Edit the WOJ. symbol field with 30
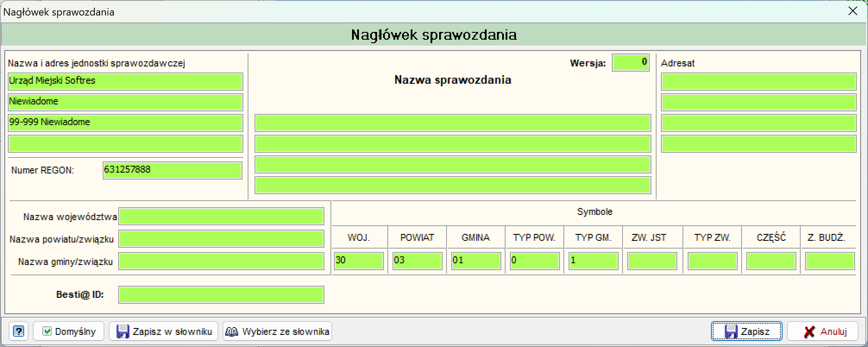868x347 pixels. tap(359, 261)
